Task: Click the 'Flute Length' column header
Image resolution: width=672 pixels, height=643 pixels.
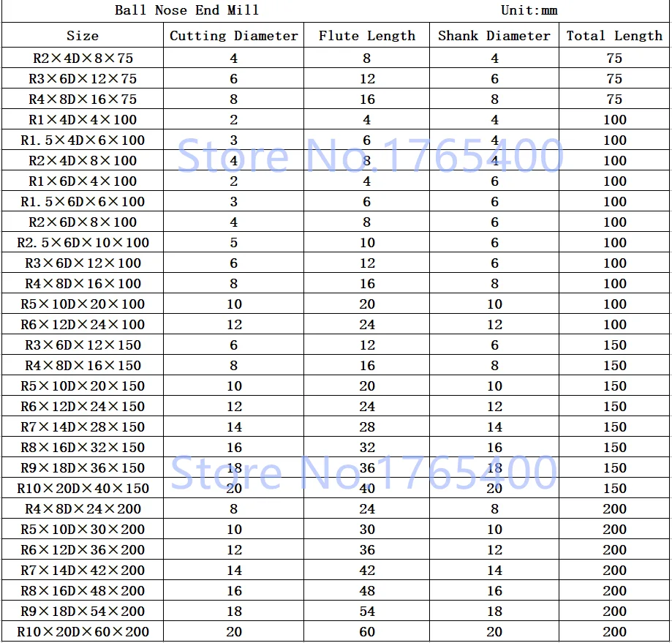Action: [x=367, y=36]
